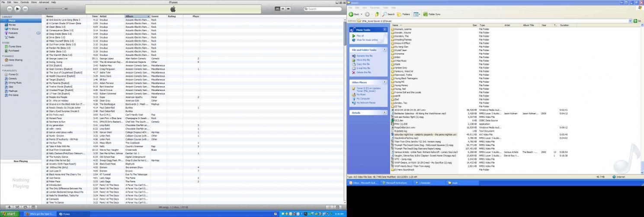644x217 pixels.
Task: Click the Go button beside address bar
Action: (638, 21)
